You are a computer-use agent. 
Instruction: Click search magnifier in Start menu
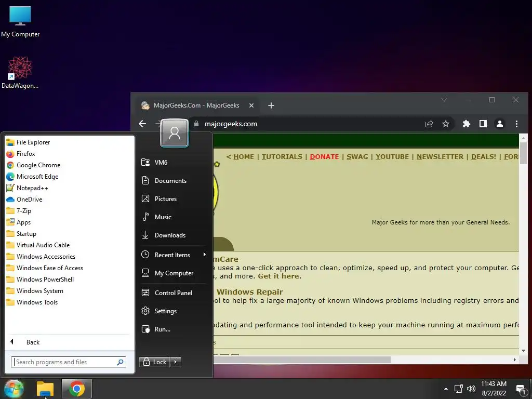click(x=120, y=362)
